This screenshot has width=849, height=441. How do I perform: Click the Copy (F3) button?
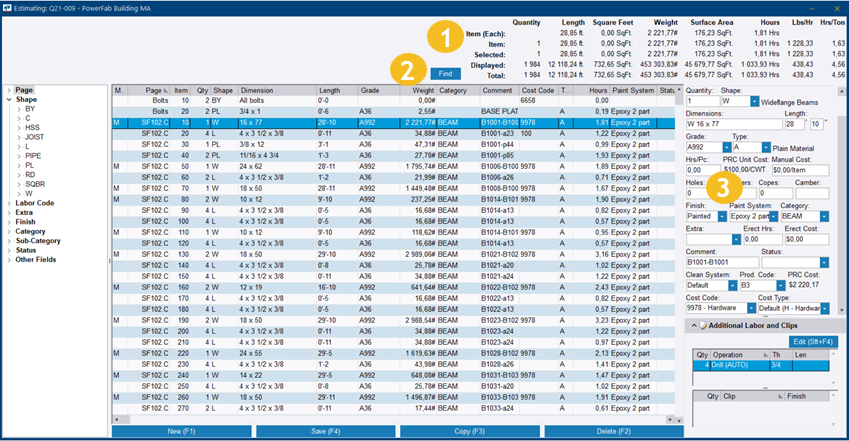470,432
